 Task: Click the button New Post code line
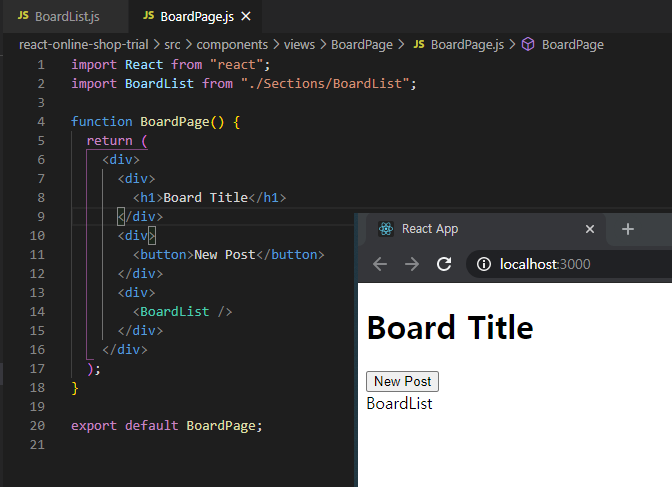(229, 255)
